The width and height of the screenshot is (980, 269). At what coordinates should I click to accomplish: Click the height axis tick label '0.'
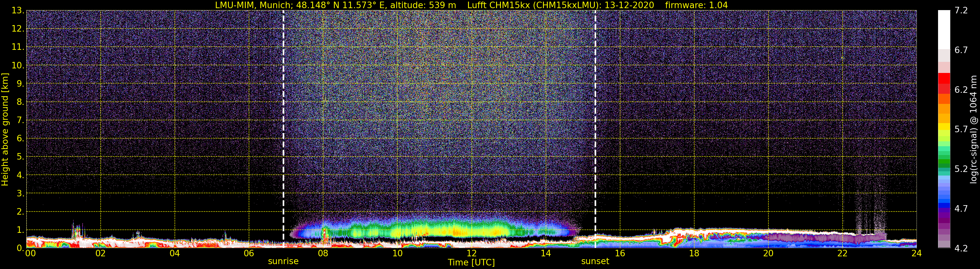[20, 248]
